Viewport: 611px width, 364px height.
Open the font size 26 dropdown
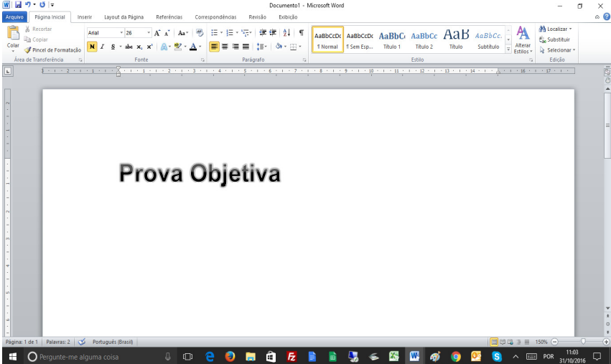click(149, 33)
